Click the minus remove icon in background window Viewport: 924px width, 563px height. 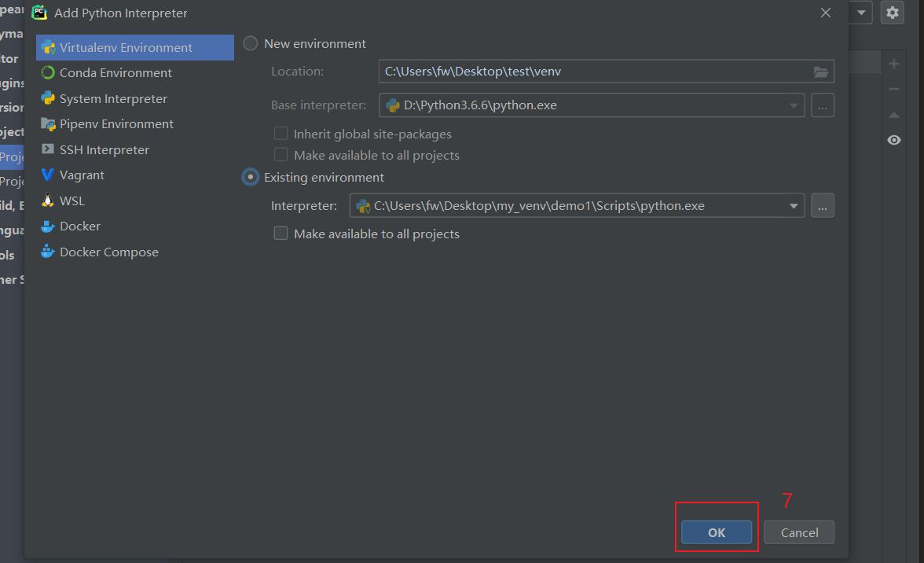[894, 89]
